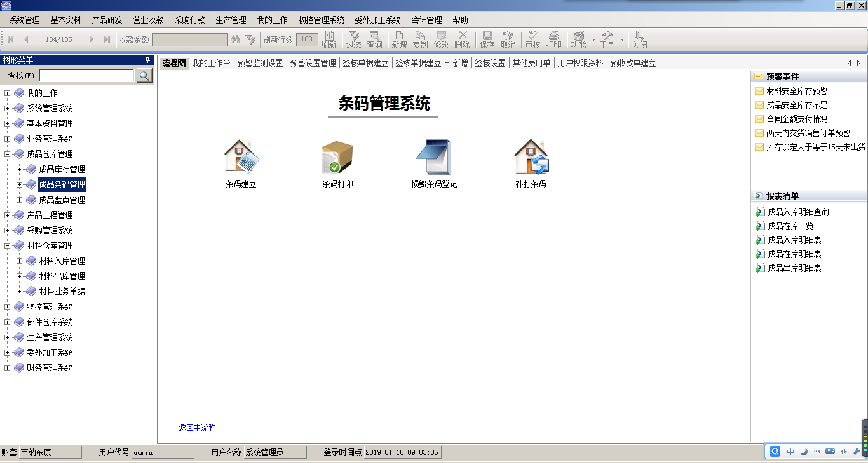Collapse the 成品仓库管理 tree node
This screenshot has width=868, height=463.
[6, 153]
